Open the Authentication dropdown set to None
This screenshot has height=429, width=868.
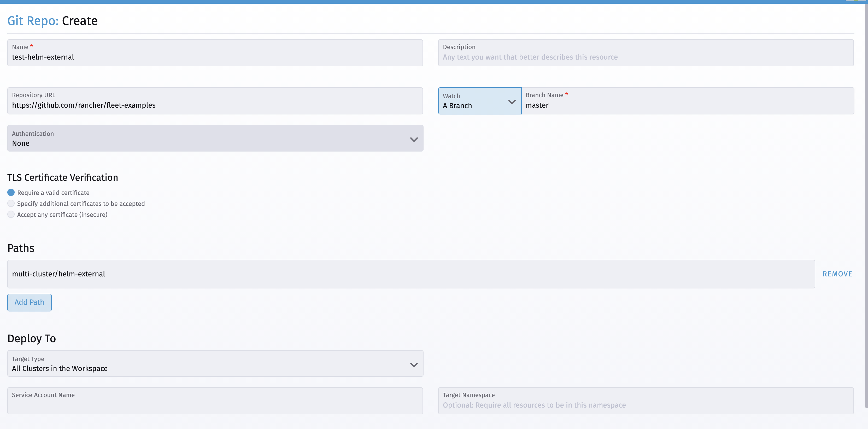coord(215,138)
